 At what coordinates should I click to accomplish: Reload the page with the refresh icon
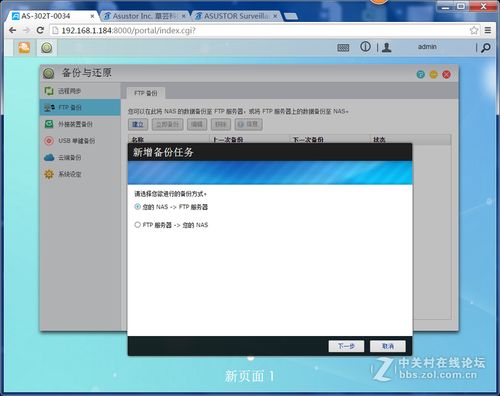click(40, 30)
